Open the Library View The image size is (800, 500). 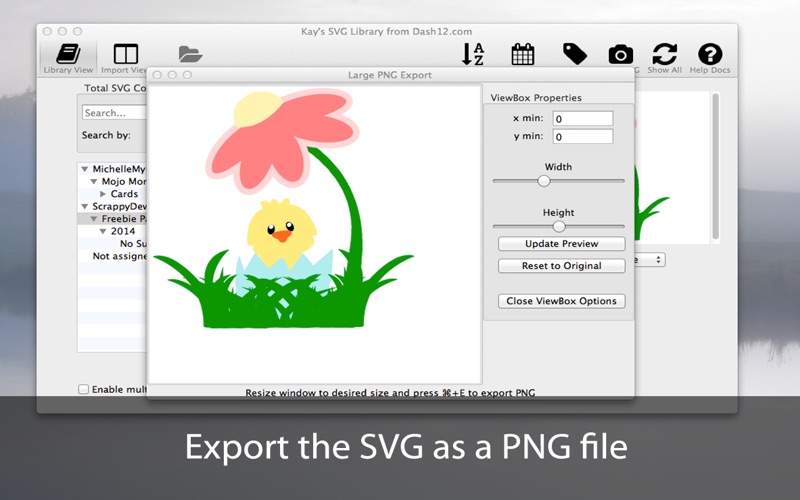pyautogui.click(x=68, y=56)
